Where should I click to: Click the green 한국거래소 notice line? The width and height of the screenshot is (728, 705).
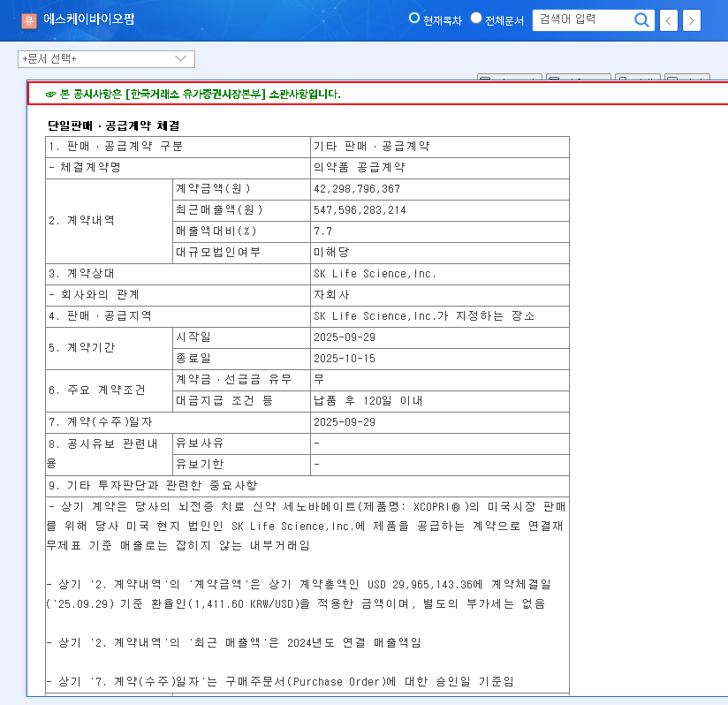pos(193,95)
